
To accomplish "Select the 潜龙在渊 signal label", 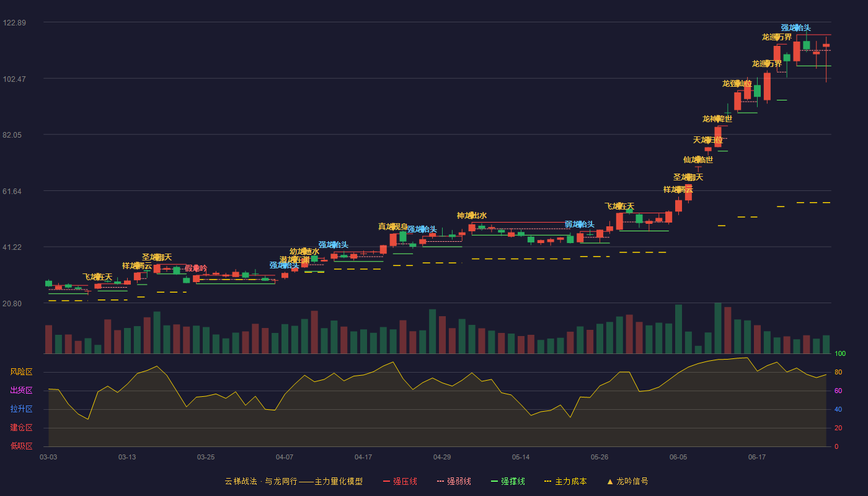I will 294,260.
